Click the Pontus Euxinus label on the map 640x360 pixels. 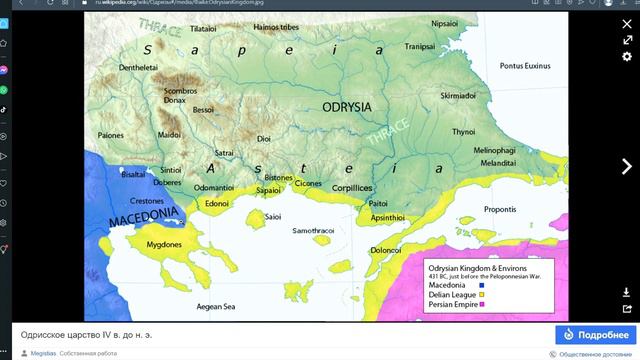(x=525, y=66)
